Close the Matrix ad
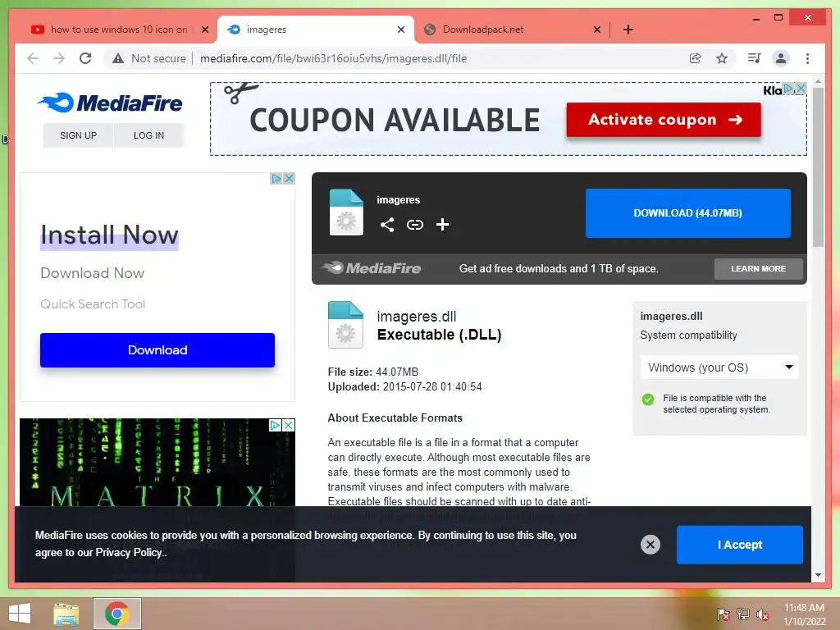Viewport: 840px width, 630px height. tap(288, 425)
